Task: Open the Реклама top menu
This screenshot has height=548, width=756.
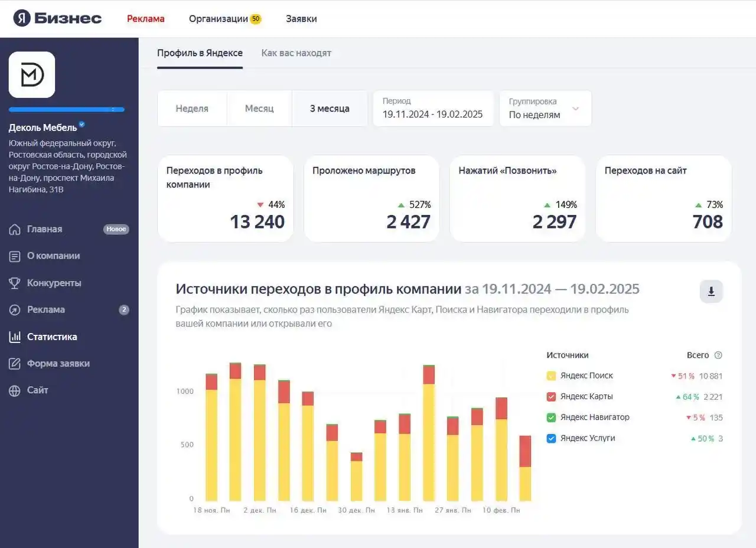Action: tap(146, 19)
